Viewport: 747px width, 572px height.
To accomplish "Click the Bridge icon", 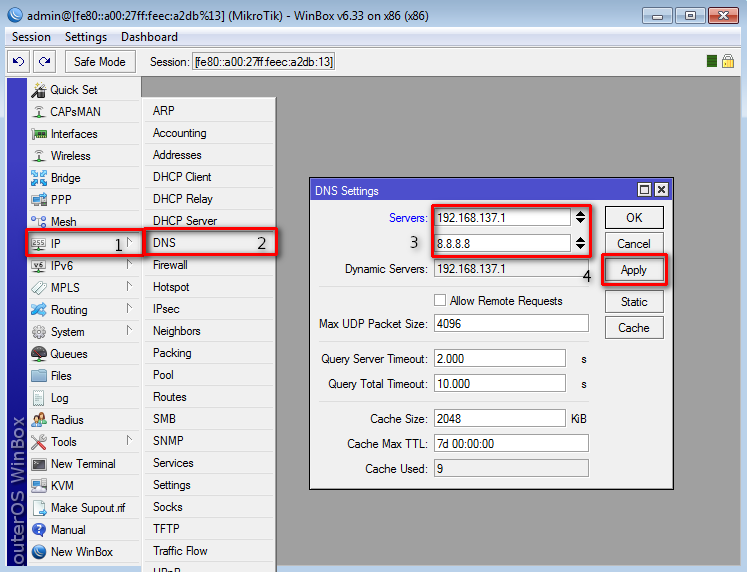I will pyautogui.click(x=39, y=178).
